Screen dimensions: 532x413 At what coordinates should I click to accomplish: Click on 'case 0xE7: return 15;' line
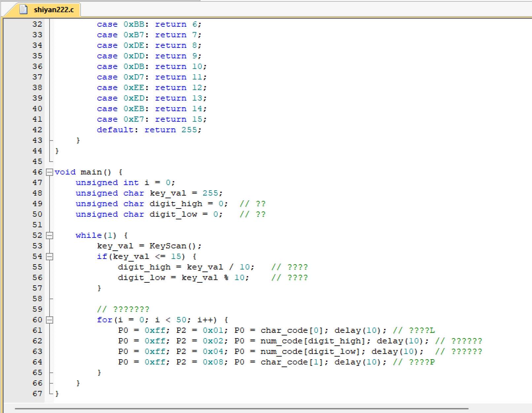pos(152,119)
